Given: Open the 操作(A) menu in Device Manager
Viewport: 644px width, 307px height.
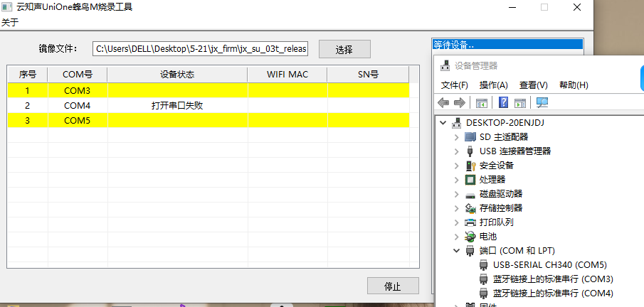Looking at the screenshot, I should tap(494, 85).
